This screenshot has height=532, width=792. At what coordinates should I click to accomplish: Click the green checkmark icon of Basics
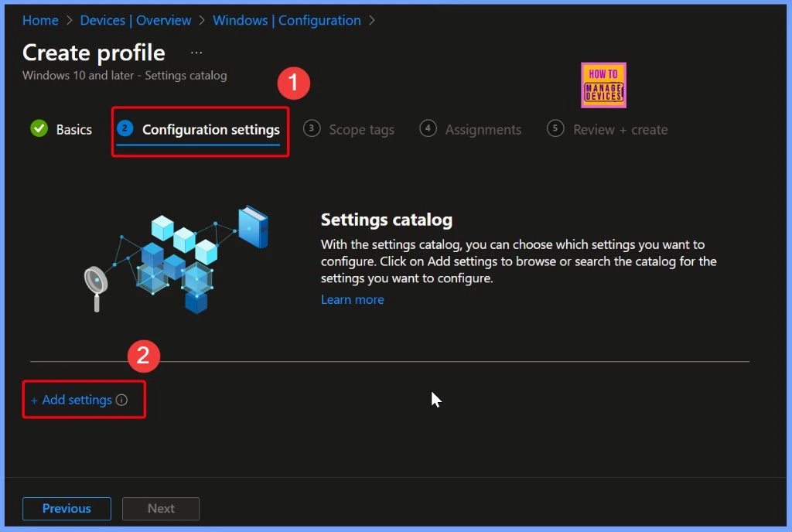pos(39,128)
